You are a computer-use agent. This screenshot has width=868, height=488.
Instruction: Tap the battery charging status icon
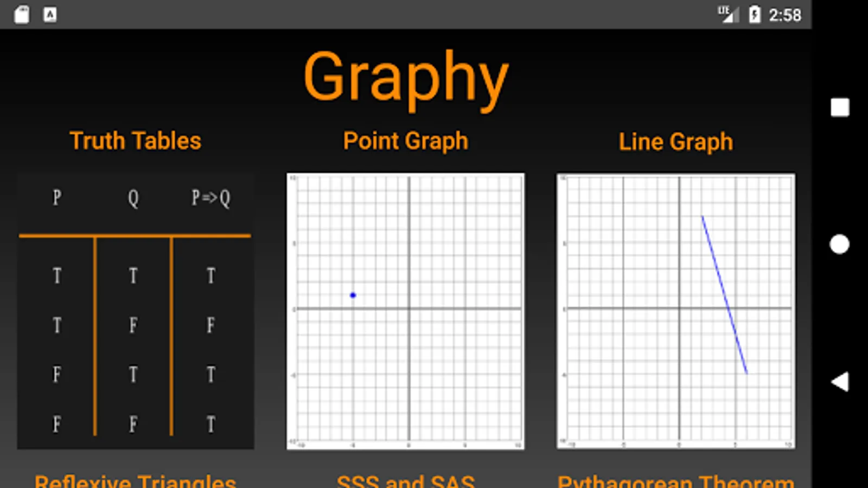755,15
